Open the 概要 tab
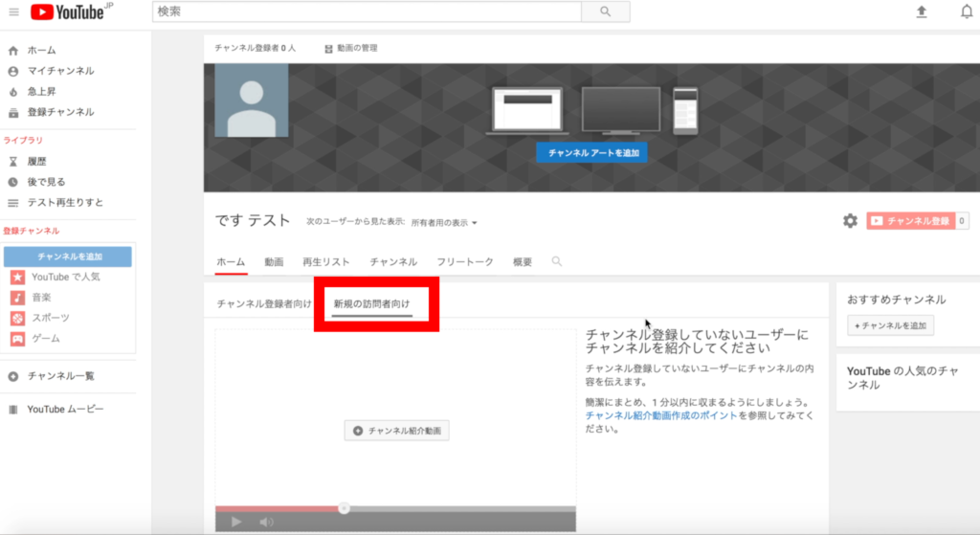The width and height of the screenshot is (980, 535). point(523,262)
